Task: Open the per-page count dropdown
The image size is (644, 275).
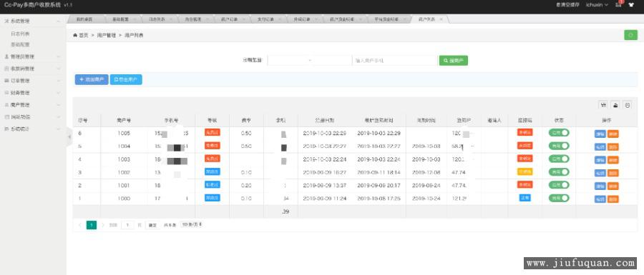Action: [x=191, y=224]
